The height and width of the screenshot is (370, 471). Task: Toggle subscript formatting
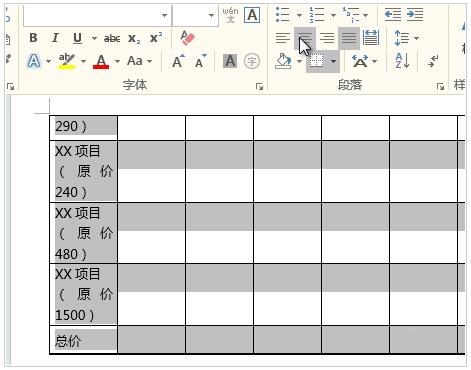(134, 38)
